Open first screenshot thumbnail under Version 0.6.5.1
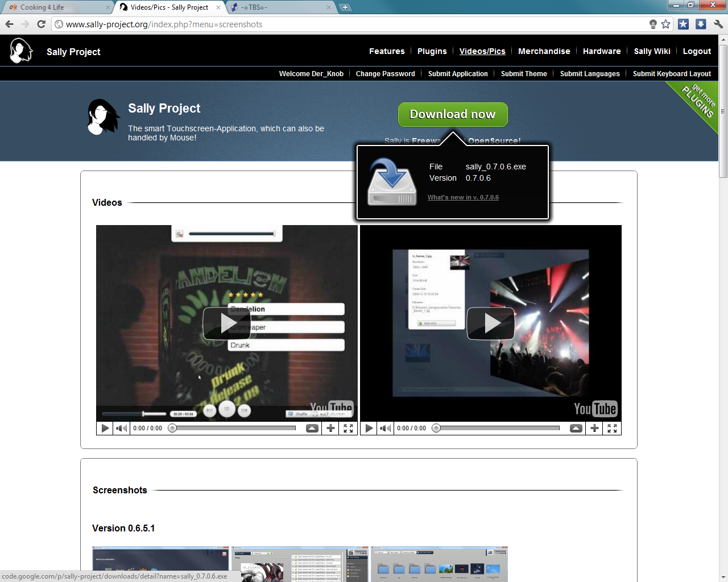The width and height of the screenshot is (728, 582). pyautogui.click(x=160, y=564)
